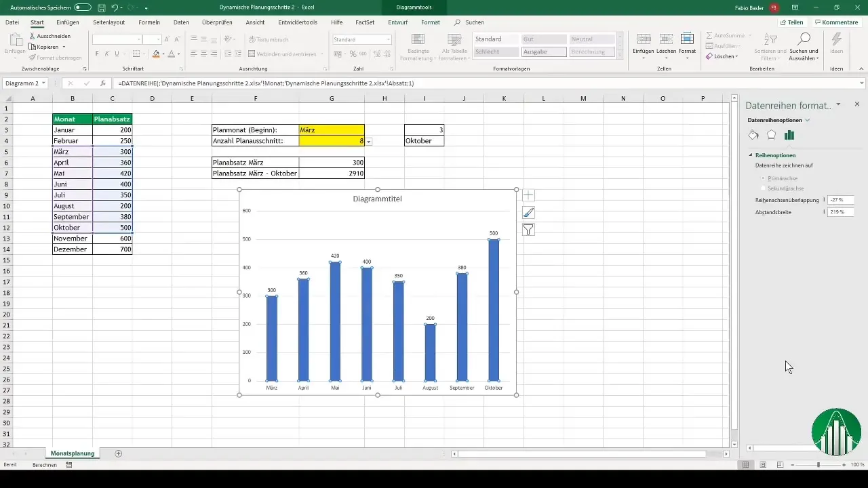
Task: Add a new sheet with plus icon
Action: pos(119,453)
